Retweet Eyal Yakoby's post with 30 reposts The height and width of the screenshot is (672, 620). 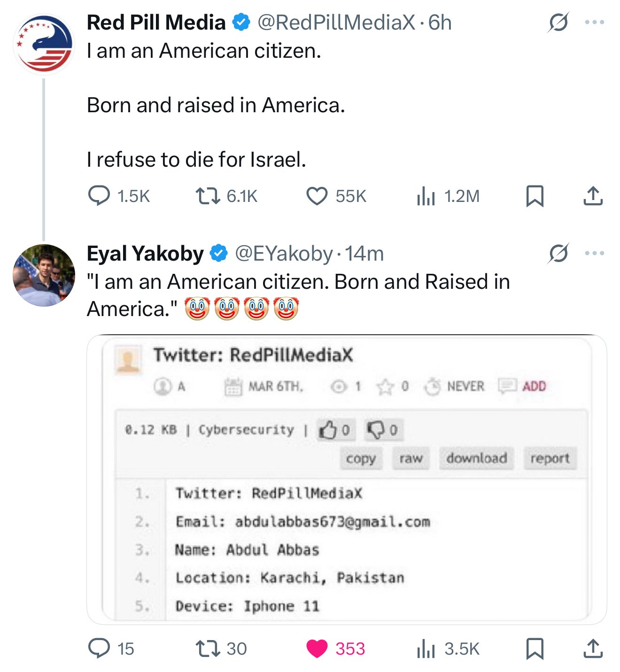208,649
